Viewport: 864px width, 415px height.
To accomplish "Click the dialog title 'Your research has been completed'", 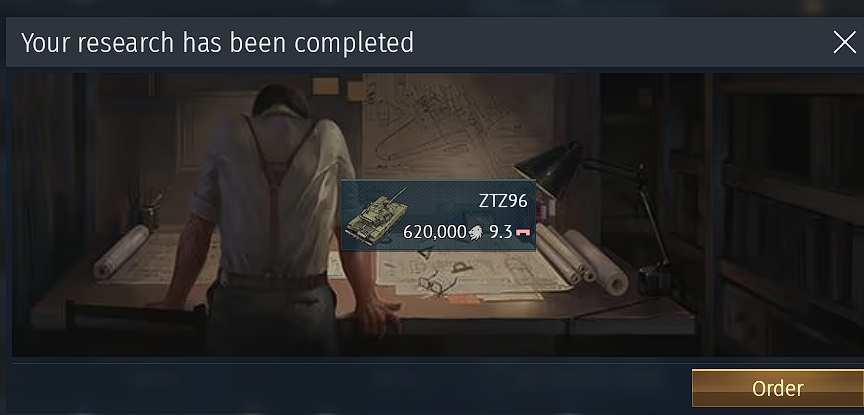I will tap(217, 42).
